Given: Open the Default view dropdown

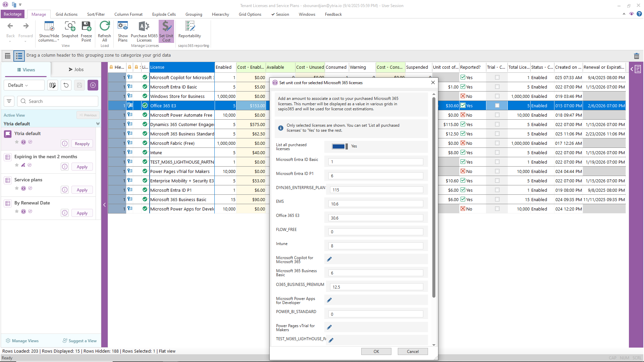Looking at the screenshot, I should (23, 85).
